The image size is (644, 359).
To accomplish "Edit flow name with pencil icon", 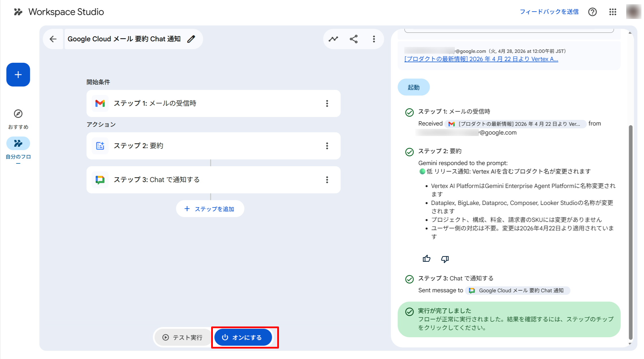I will (191, 39).
